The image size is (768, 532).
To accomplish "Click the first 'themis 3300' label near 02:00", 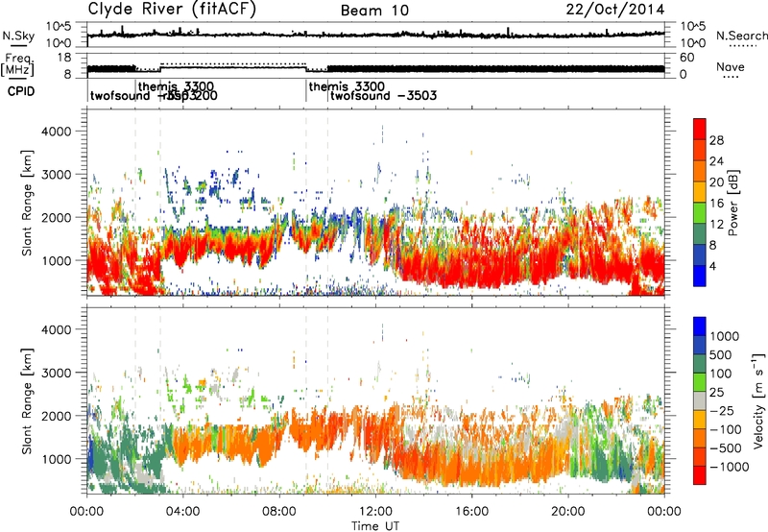I will point(176,86).
